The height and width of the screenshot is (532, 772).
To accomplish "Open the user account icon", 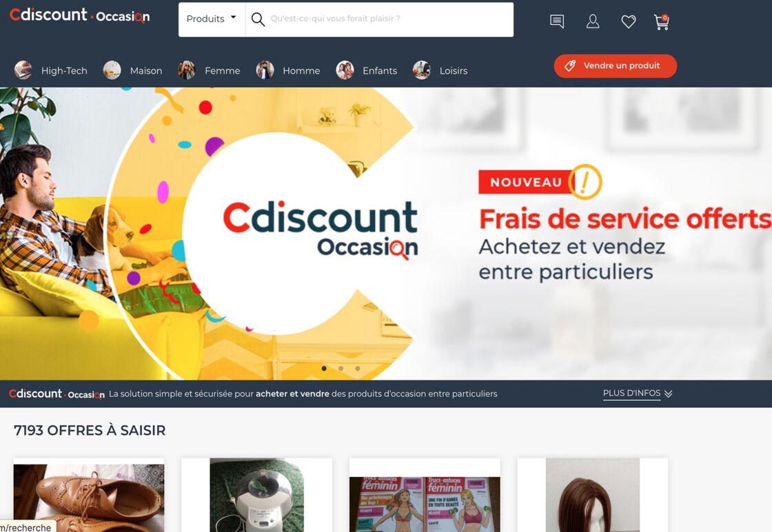I will [593, 21].
